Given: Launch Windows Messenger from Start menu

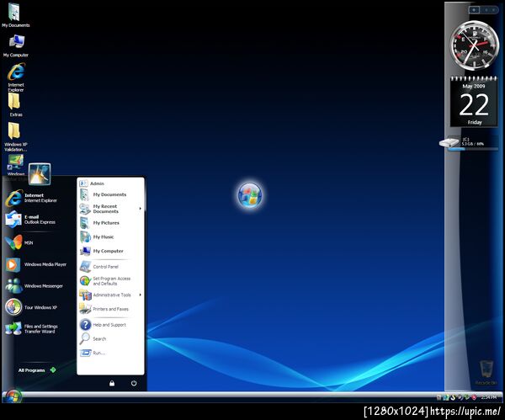Looking at the screenshot, I should (35, 286).
